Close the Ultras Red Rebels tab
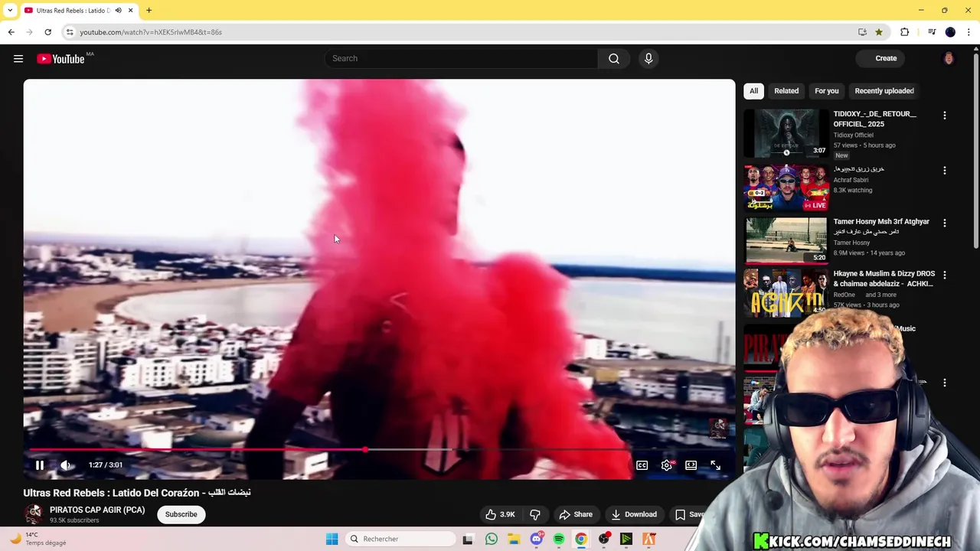The height and width of the screenshot is (551, 980). pyautogui.click(x=130, y=11)
